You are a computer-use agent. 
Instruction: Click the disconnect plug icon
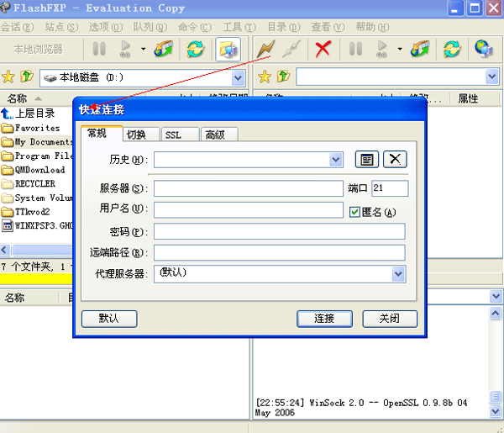[x=291, y=49]
